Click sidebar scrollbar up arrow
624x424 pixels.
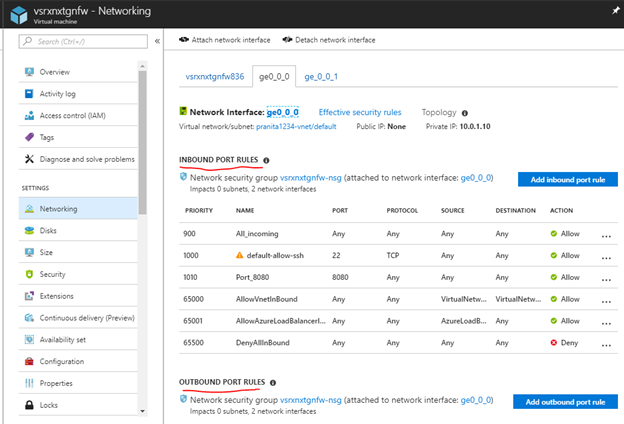(142, 65)
